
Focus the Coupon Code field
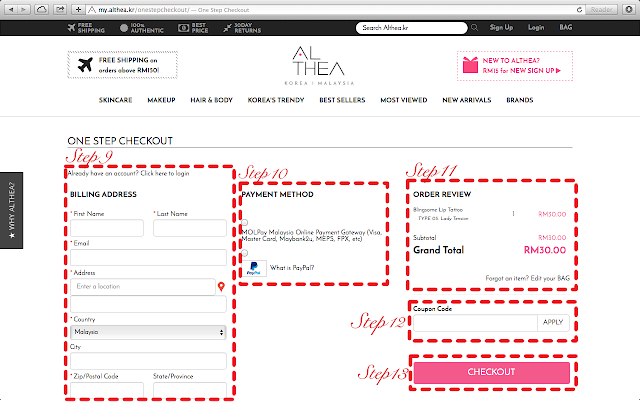click(x=475, y=323)
